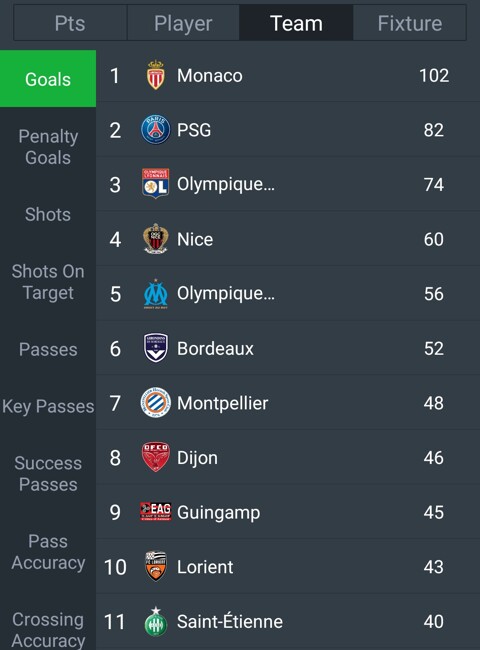Open the Guingamp team name
This screenshot has width=480, height=650.
coord(218,512)
